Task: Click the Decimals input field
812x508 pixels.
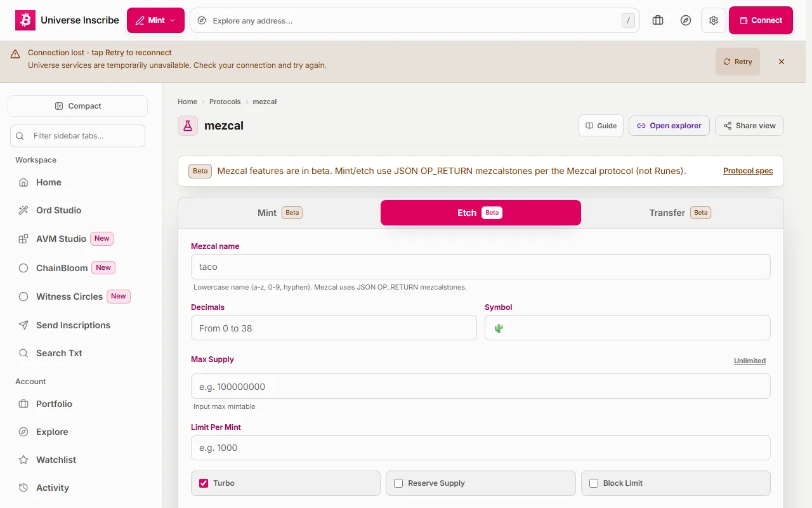Action: [x=334, y=328]
